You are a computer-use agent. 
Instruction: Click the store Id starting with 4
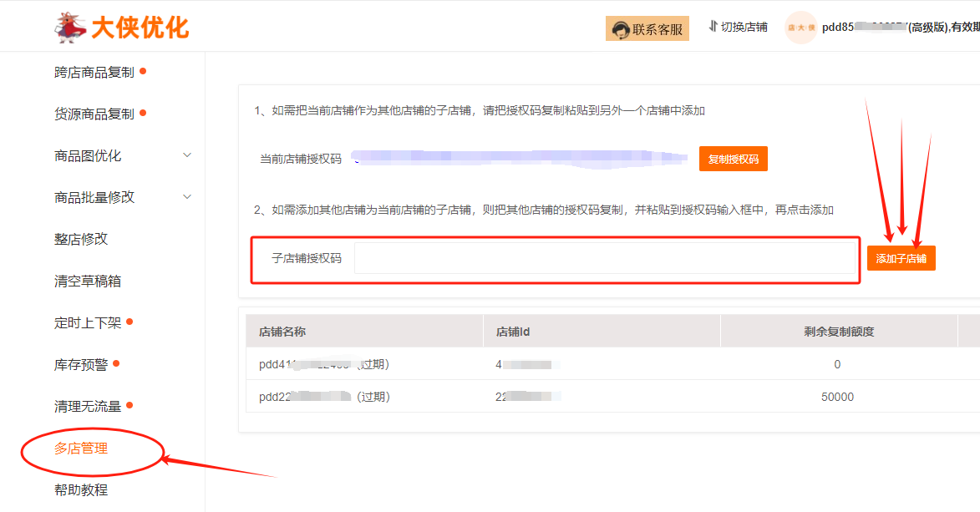coord(527,364)
